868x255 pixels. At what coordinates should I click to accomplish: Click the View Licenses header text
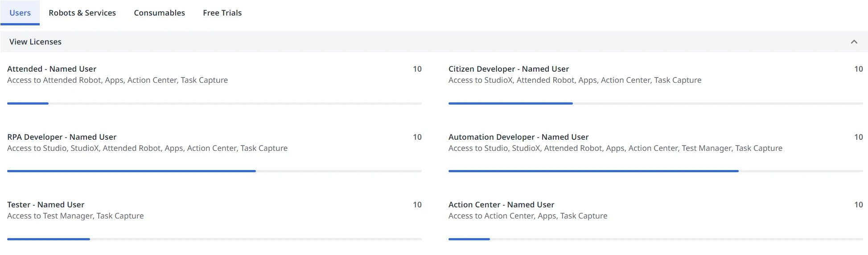[35, 42]
